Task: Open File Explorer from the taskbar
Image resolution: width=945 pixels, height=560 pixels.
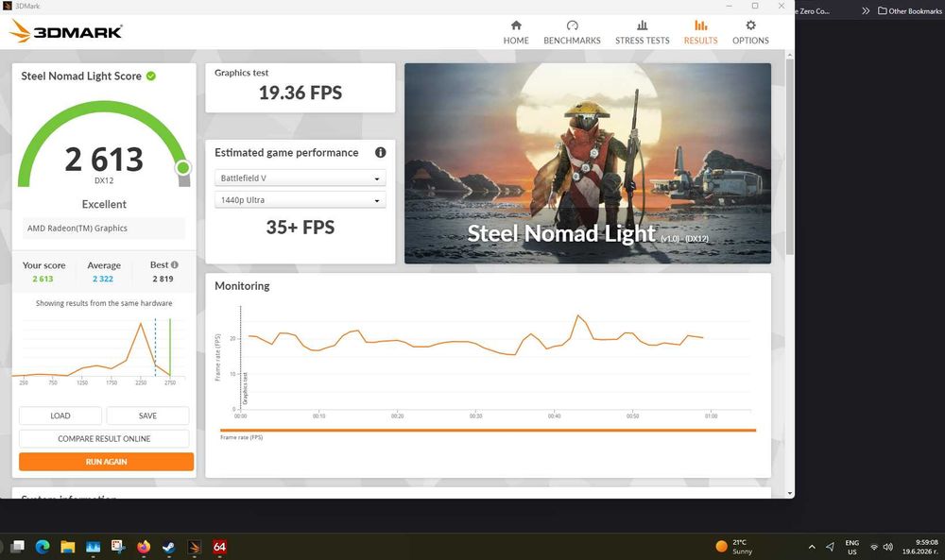Action: pyautogui.click(x=67, y=547)
